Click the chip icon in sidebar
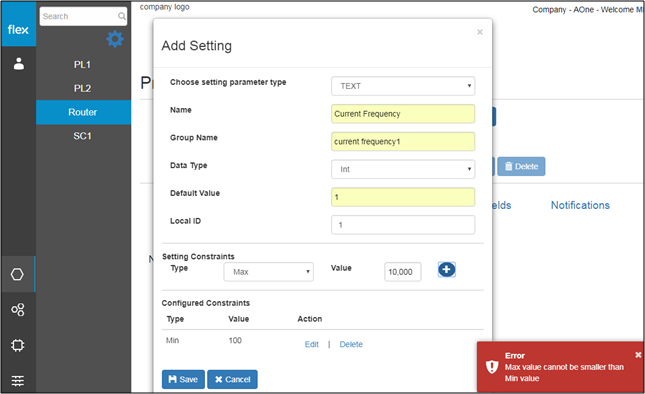Viewport: 645px width, 394px height. pos(18,345)
